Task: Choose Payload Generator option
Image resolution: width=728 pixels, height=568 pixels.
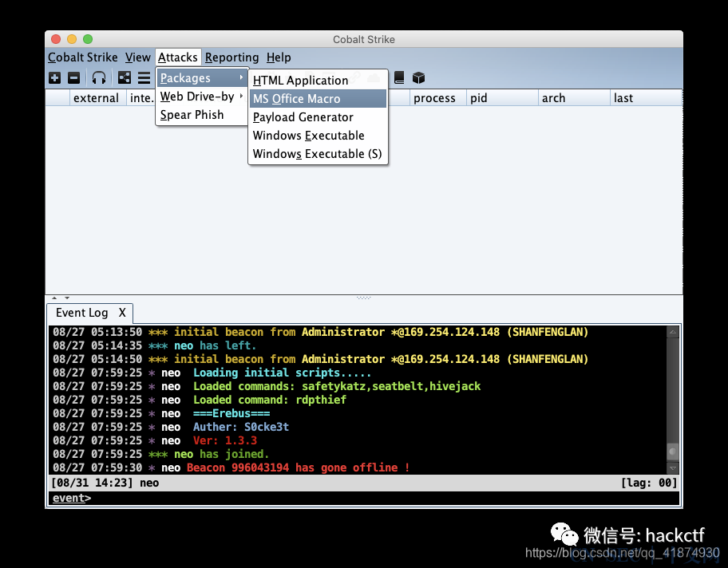Action: [318, 117]
